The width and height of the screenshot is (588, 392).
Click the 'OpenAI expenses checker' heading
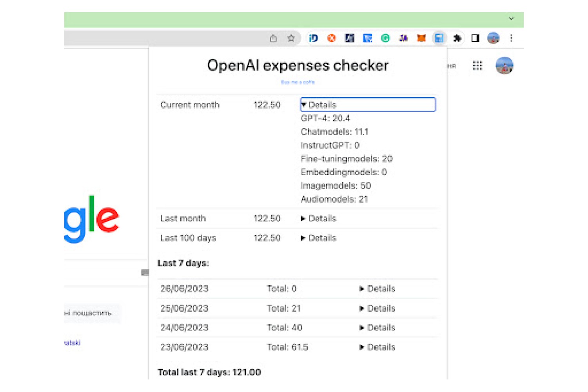298,65
